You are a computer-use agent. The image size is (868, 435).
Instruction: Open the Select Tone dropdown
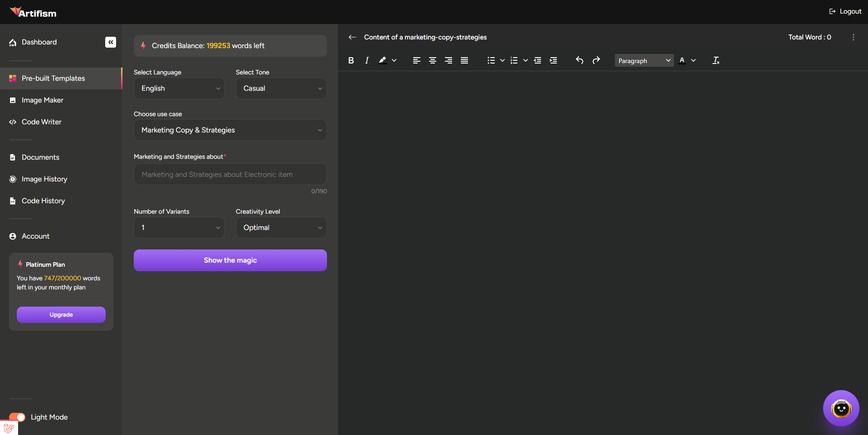281,88
